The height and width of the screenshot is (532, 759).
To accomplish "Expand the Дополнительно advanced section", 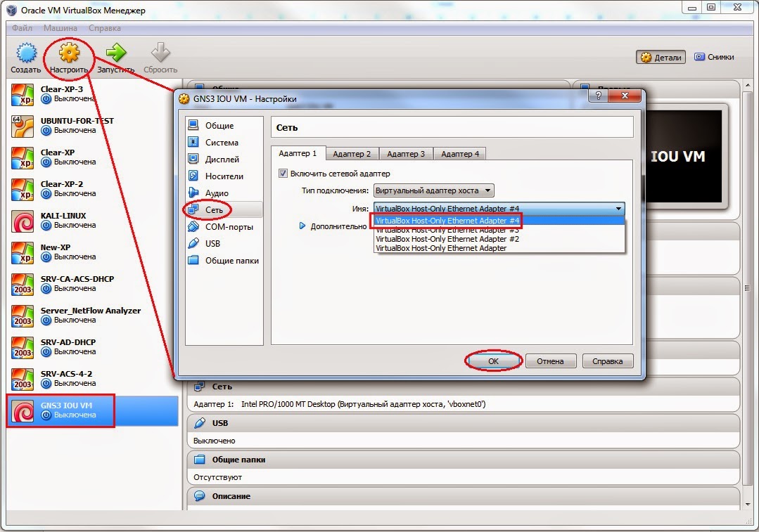I will (302, 226).
